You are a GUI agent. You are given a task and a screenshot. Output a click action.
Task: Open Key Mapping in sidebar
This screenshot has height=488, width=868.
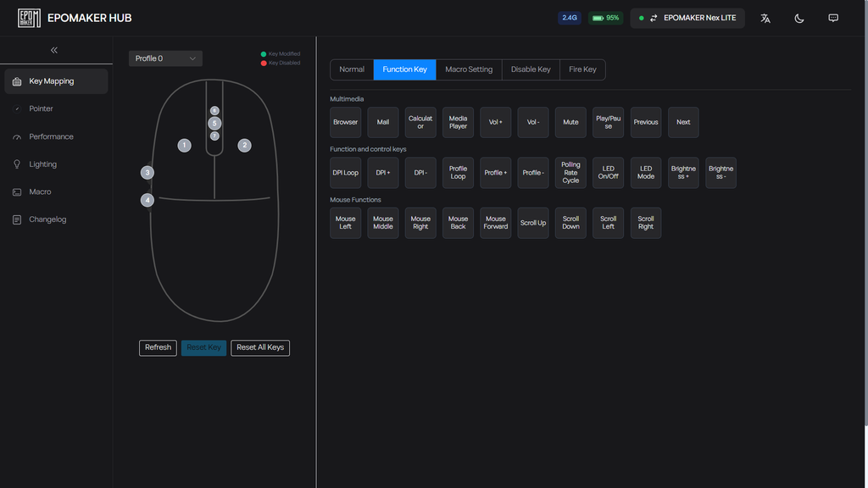[56, 81]
